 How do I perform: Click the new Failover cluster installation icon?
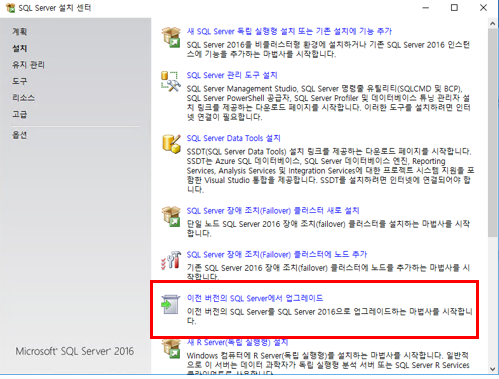click(171, 216)
